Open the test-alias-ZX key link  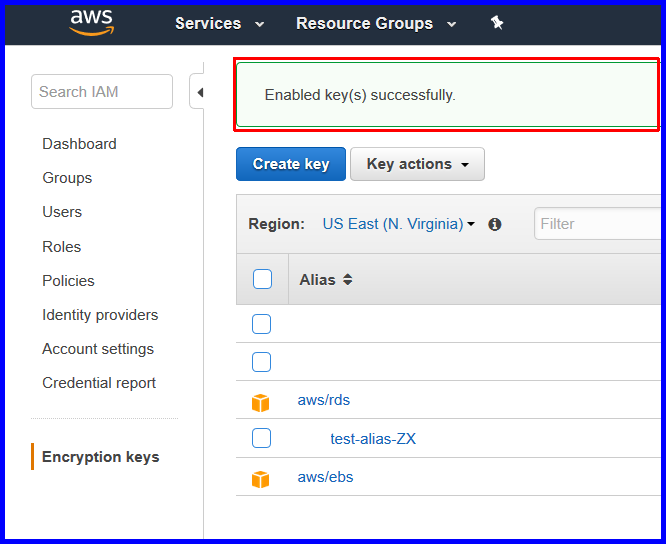pos(373,438)
